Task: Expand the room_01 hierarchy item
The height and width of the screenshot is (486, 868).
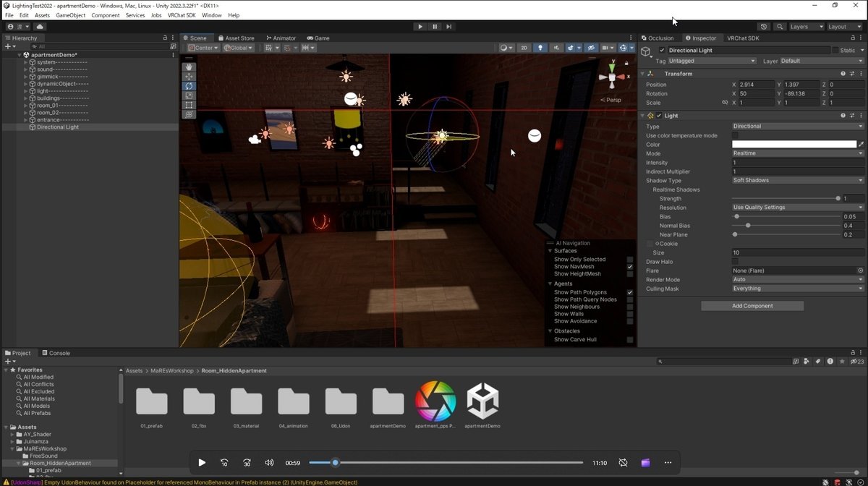Action: click(x=25, y=106)
